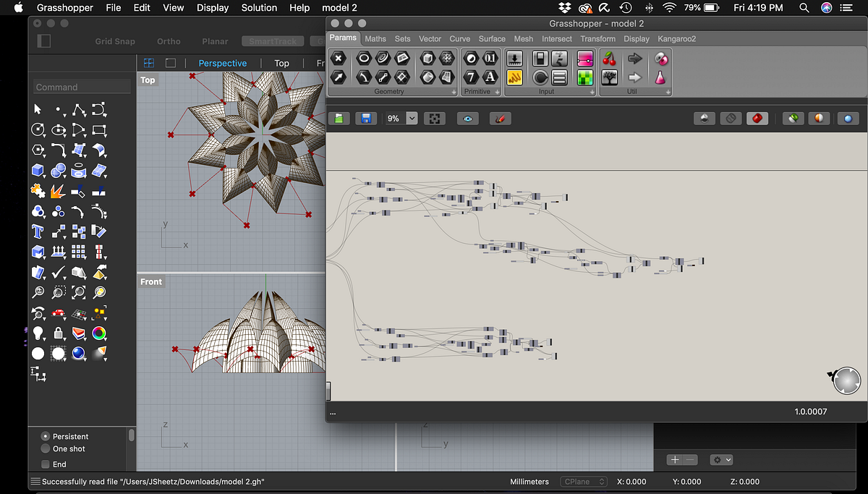Click the save document icon on canvas toolbar
The width and height of the screenshot is (868, 494).
367,118
